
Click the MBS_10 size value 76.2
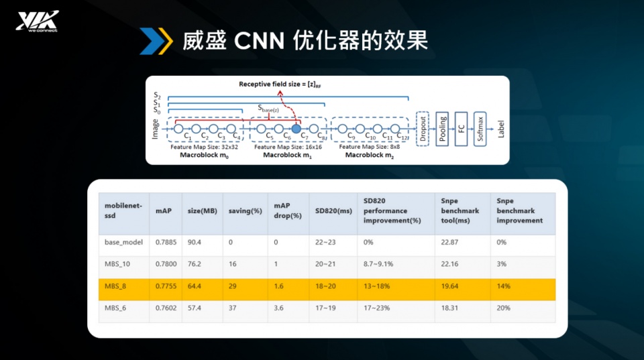[x=195, y=264]
